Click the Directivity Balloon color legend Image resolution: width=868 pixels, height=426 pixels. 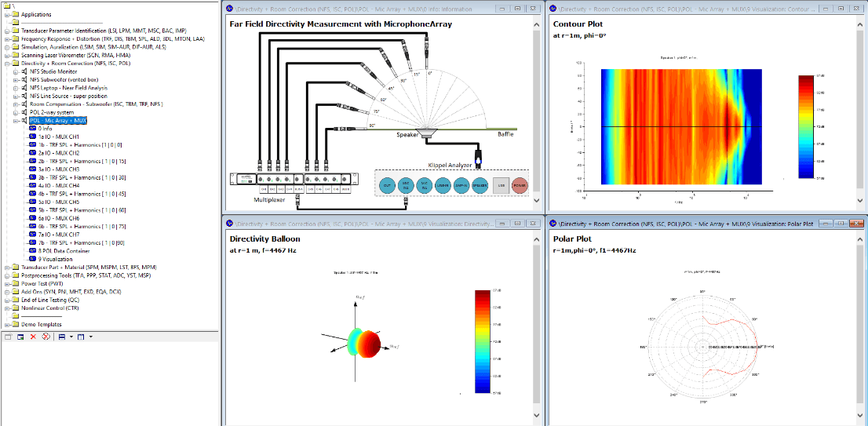pos(482,341)
